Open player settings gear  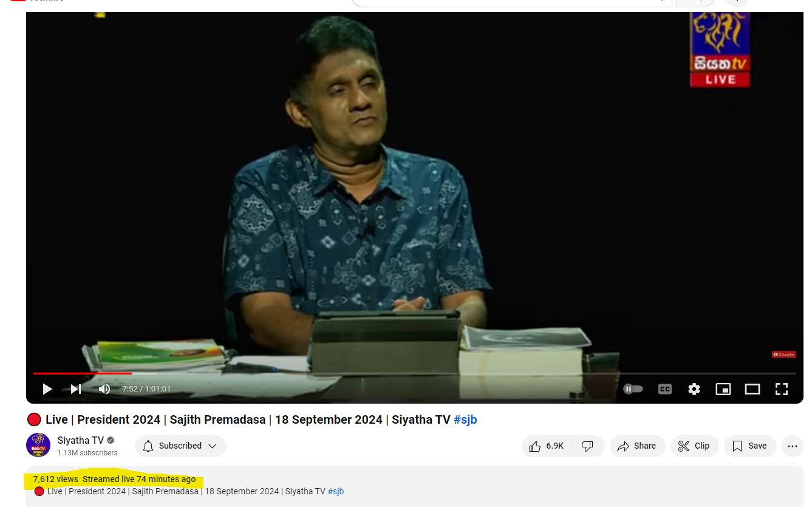point(694,389)
